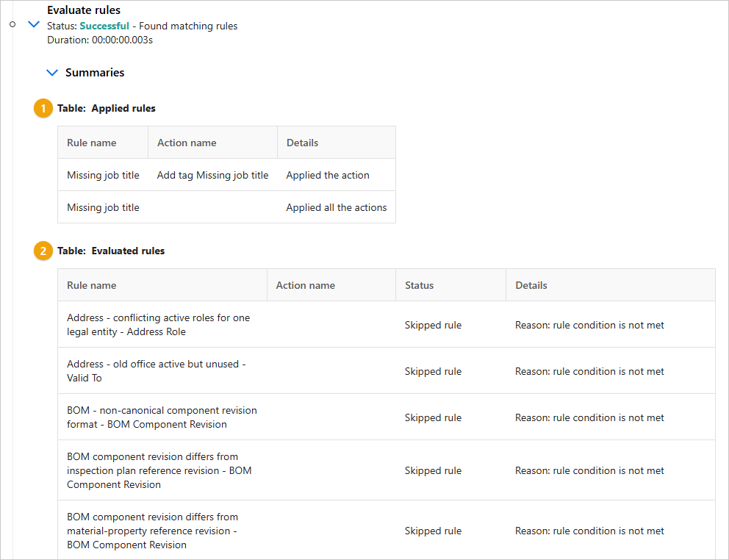Click the Summaries heading label
729x560 pixels.
tap(95, 73)
